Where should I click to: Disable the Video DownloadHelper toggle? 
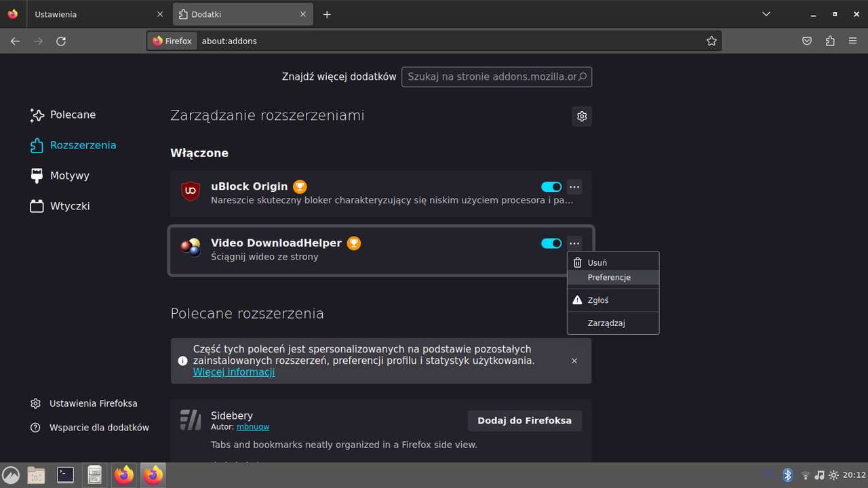coord(551,243)
